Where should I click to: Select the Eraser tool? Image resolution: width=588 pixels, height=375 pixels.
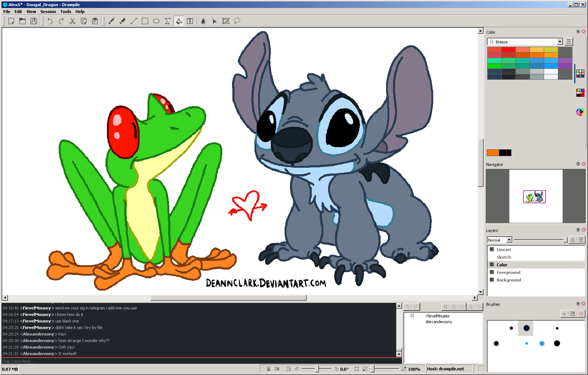click(x=123, y=21)
